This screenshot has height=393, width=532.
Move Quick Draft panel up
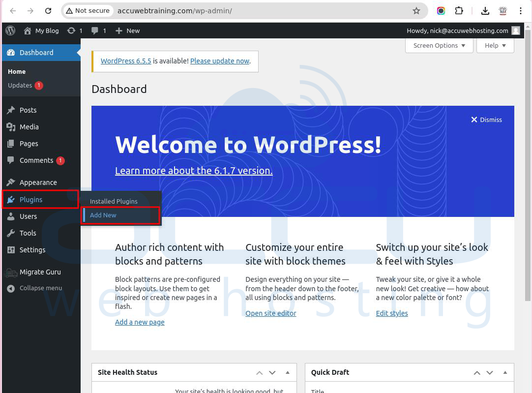[x=477, y=373]
